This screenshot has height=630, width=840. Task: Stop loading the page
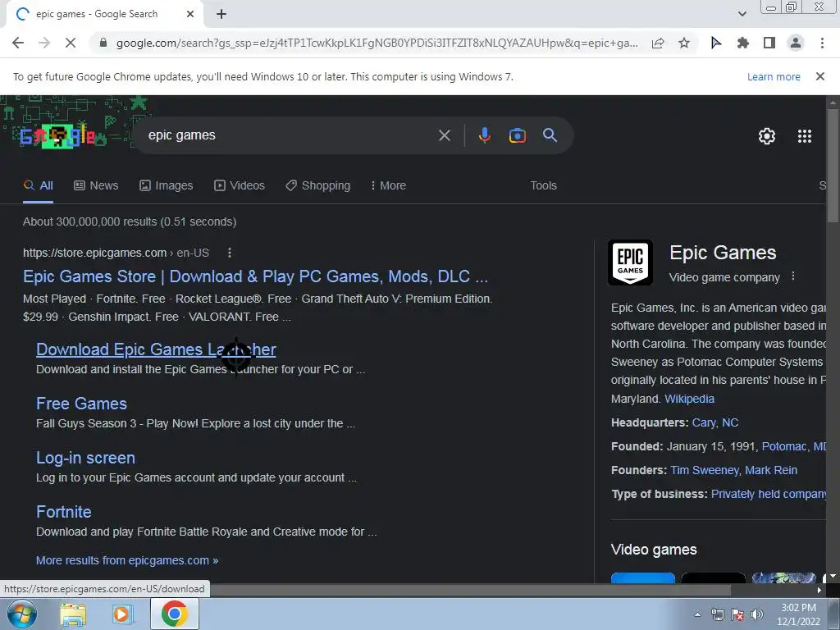point(71,43)
